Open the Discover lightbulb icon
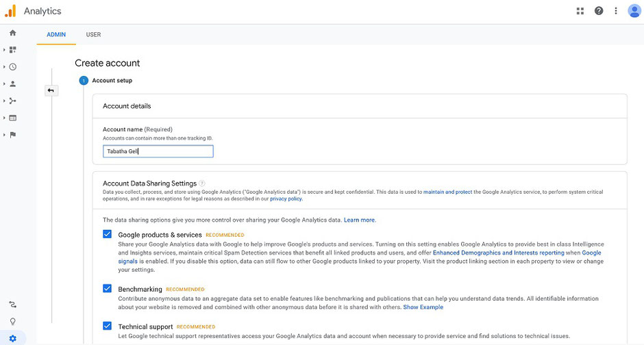 click(13, 322)
